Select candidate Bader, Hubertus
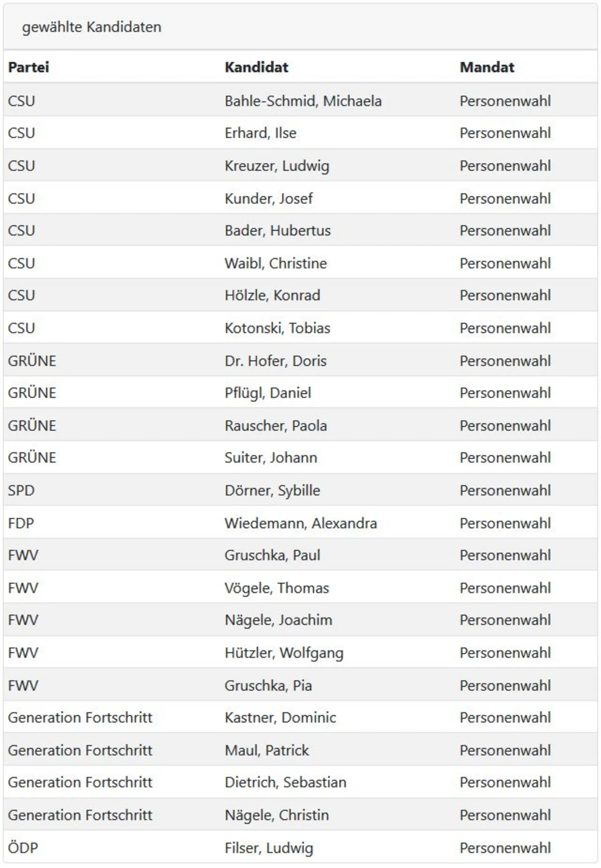 [x=278, y=231]
